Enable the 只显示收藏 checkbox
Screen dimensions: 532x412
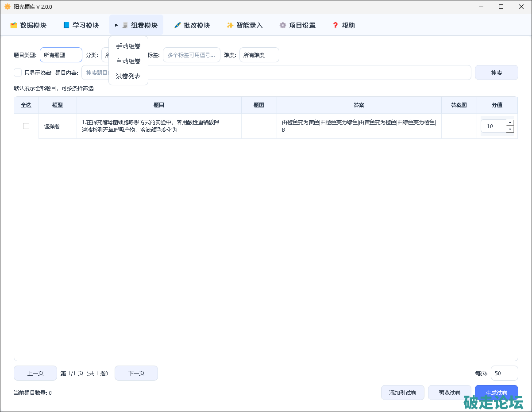18,72
